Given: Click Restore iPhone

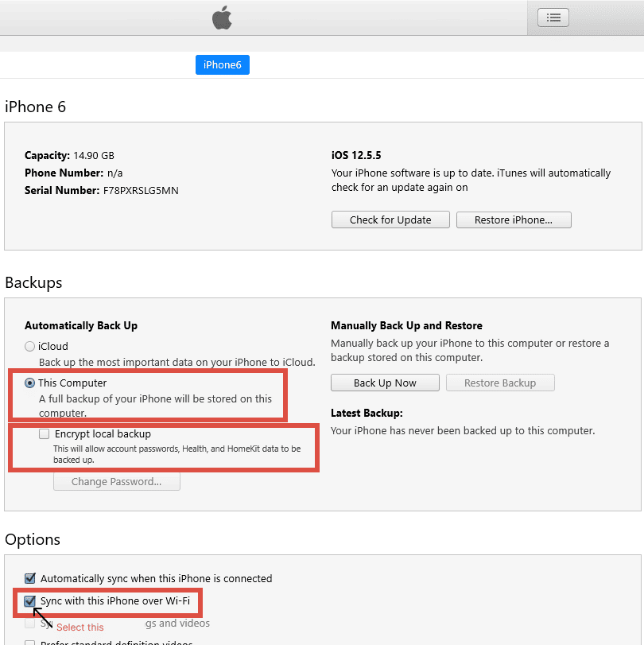Looking at the screenshot, I should 513,220.
